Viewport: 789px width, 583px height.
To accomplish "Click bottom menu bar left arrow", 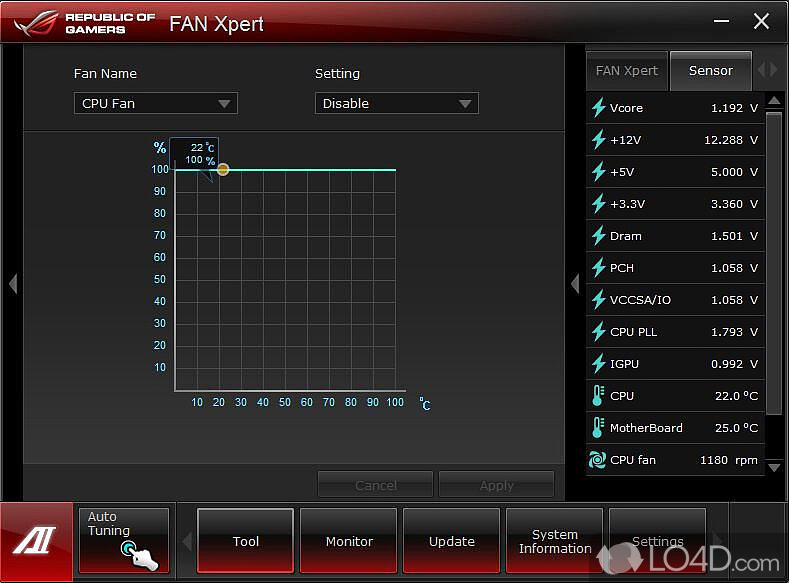I will pyautogui.click(x=187, y=542).
